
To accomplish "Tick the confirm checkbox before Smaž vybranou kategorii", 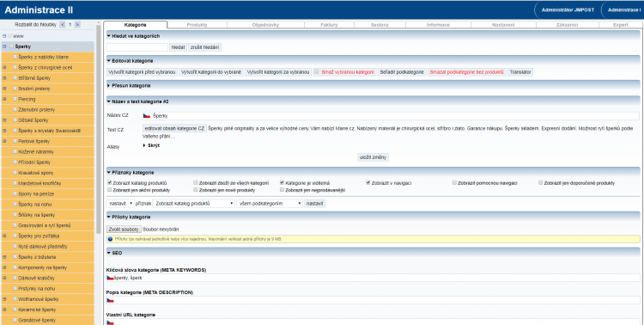I will [x=317, y=71].
